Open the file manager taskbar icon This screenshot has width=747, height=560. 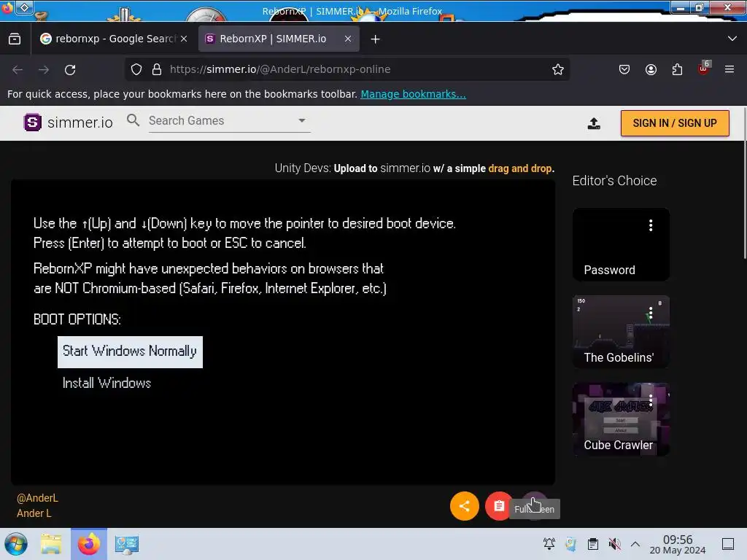pyautogui.click(x=51, y=544)
